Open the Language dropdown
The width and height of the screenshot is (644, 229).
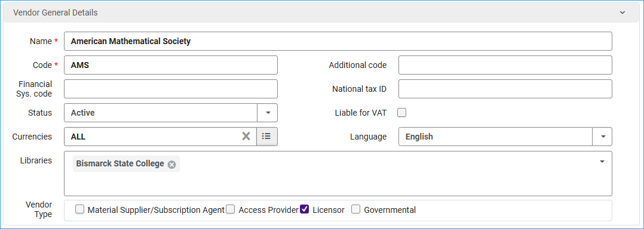[602, 137]
